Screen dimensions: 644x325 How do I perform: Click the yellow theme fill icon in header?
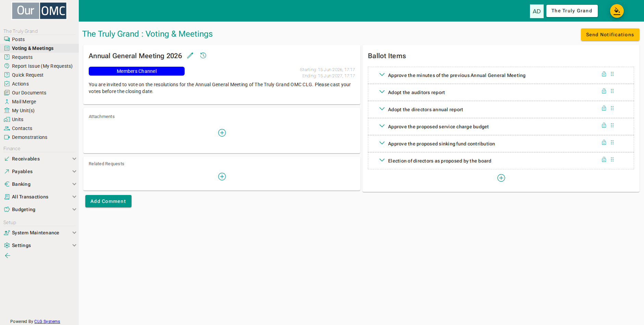click(x=617, y=11)
